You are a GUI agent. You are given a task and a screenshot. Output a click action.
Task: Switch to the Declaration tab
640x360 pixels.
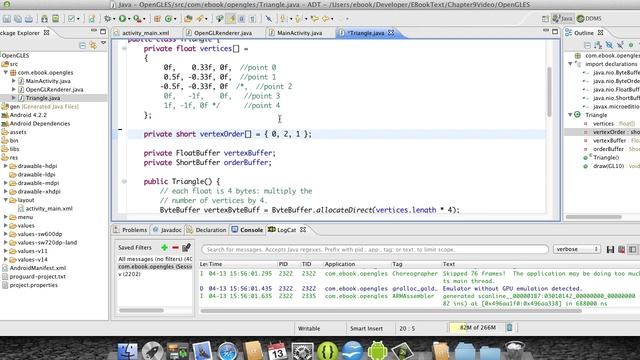(x=207, y=230)
